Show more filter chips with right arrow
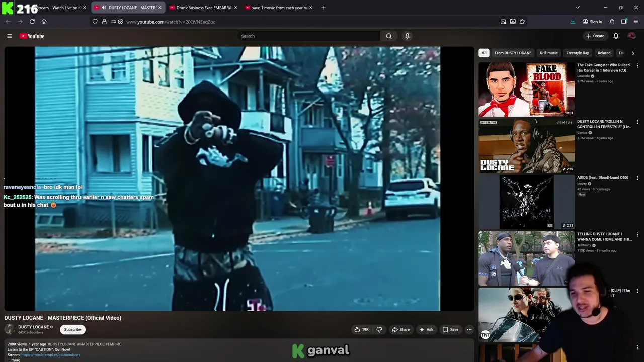Screen dimensions: 644x362 [633, 53]
